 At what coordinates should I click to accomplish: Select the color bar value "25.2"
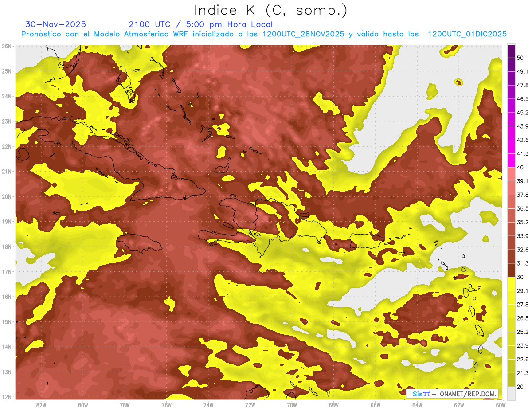(x=522, y=332)
